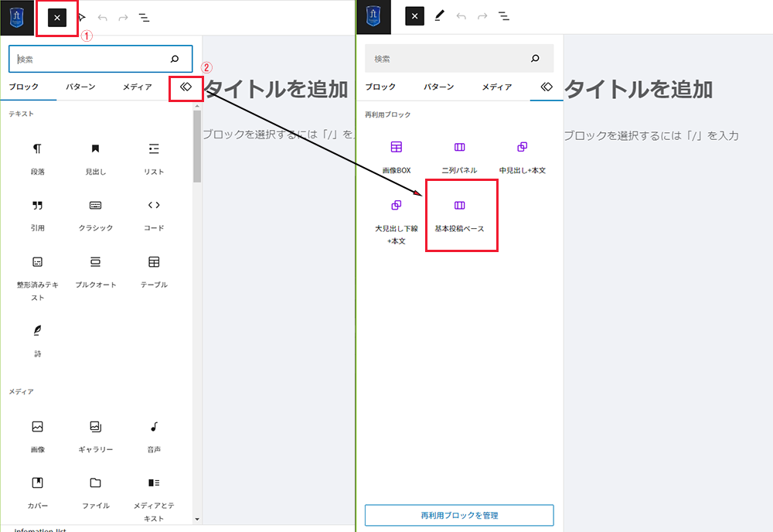Undo last change in right editor
This screenshot has width=773, height=532.
(461, 16)
